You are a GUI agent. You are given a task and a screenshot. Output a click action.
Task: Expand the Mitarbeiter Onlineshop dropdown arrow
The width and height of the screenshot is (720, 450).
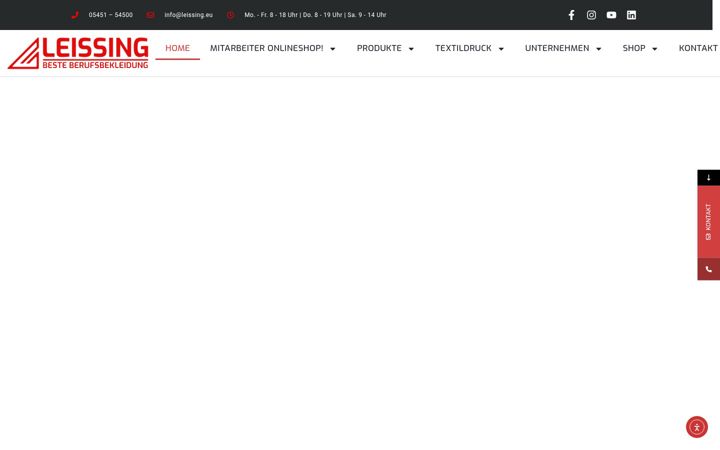click(x=332, y=49)
